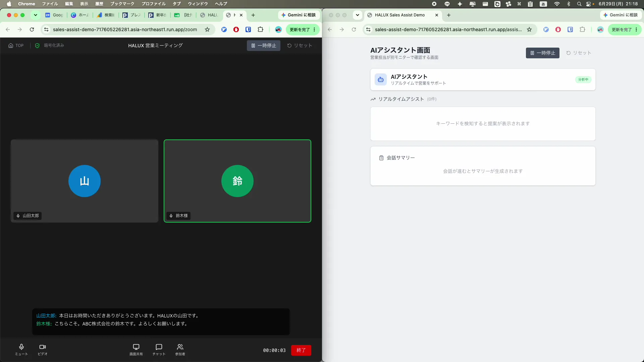This screenshot has height=362, width=644.
Task: Open the ファイル menu
Action: click(x=50, y=4)
